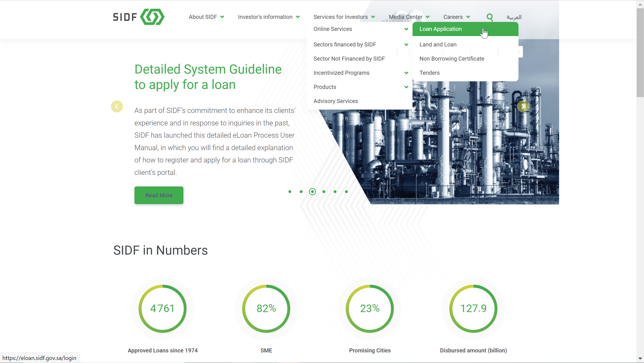The width and height of the screenshot is (644, 363).
Task: Expand Media Center menu
Action: click(x=409, y=17)
